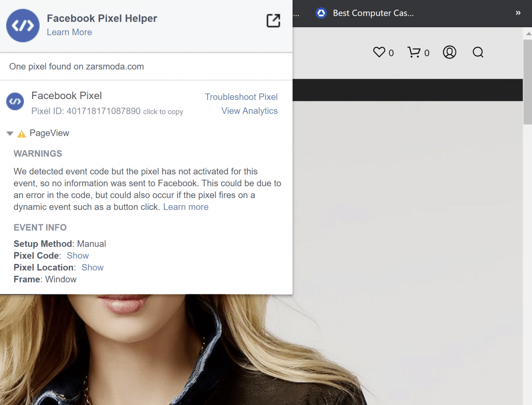Click the Facebook Pixel Helper logo icon
Image resolution: width=532 pixels, height=405 pixels.
click(23, 25)
